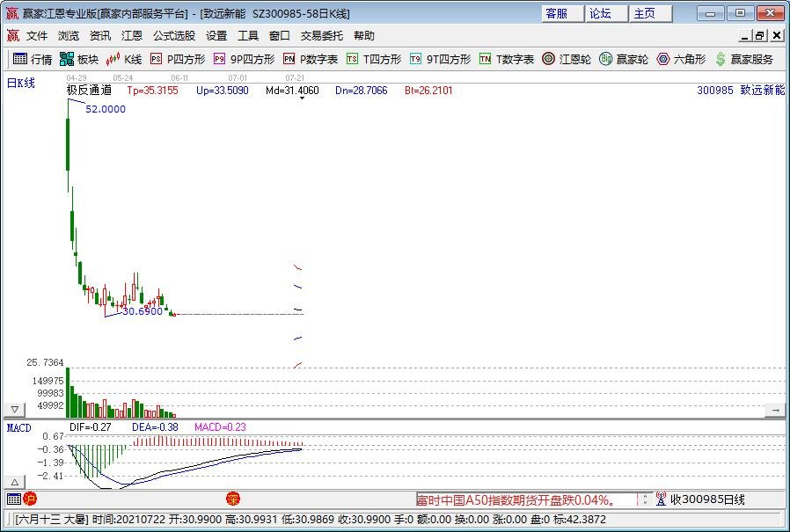790x532 pixels.
Task: Click the red 深 circle icon
Action: pyautogui.click(x=233, y=499)
